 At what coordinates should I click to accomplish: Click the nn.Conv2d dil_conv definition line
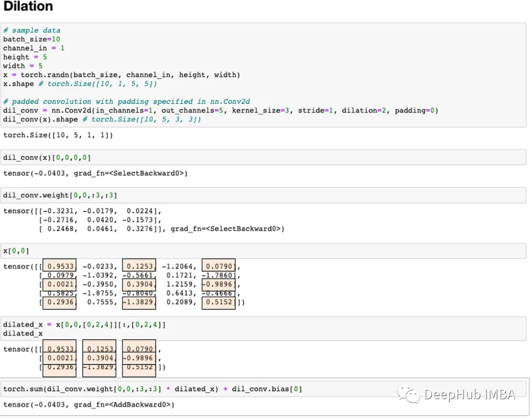(221, 110)
